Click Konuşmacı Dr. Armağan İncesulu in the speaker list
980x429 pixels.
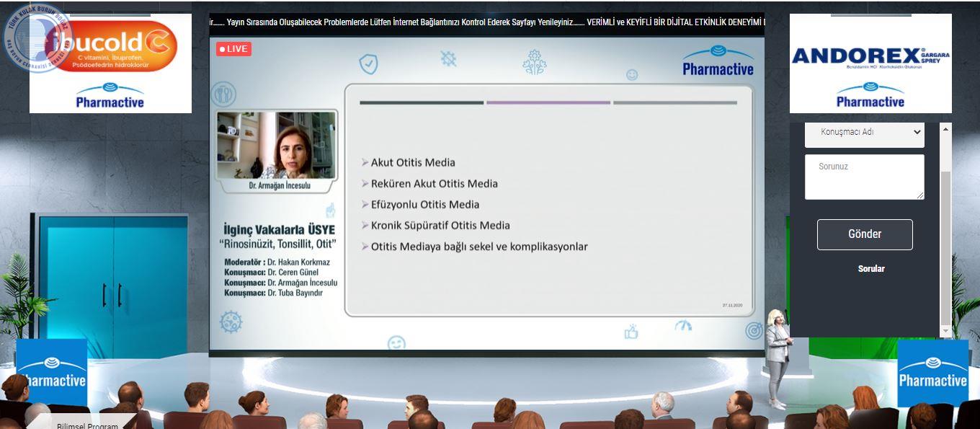(281, 283)
